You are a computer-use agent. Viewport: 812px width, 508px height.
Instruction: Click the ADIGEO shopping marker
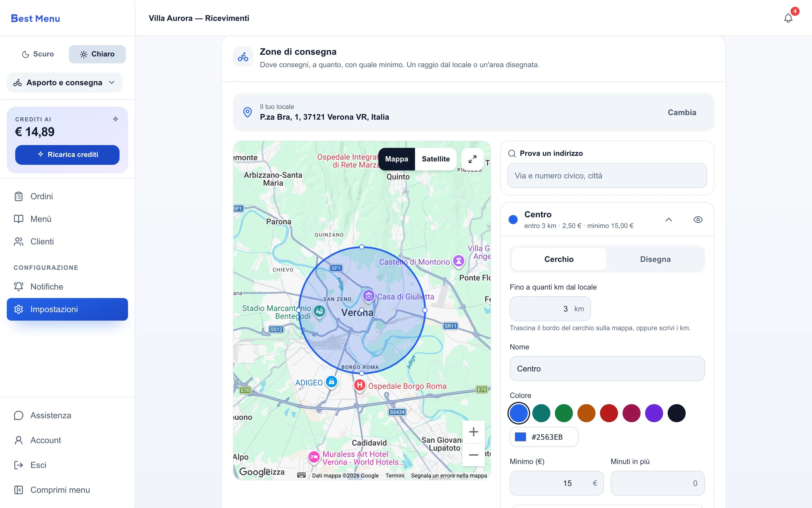pos(332,382)
